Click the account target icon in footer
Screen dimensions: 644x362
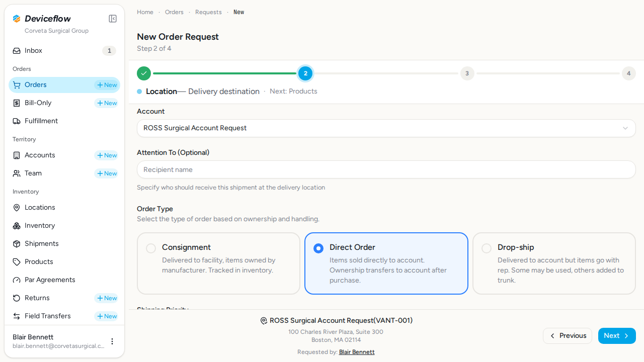(264, 321)
